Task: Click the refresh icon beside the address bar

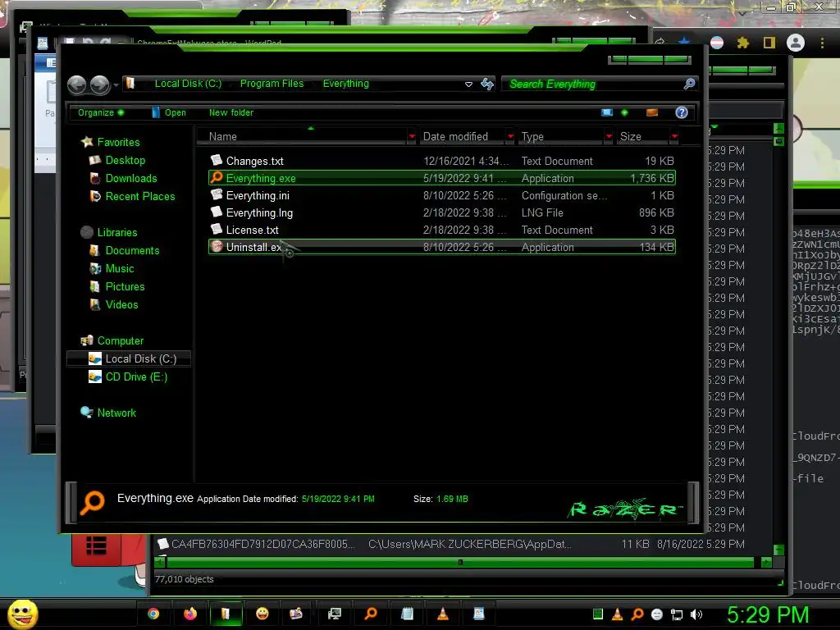Action: [487, 84]
